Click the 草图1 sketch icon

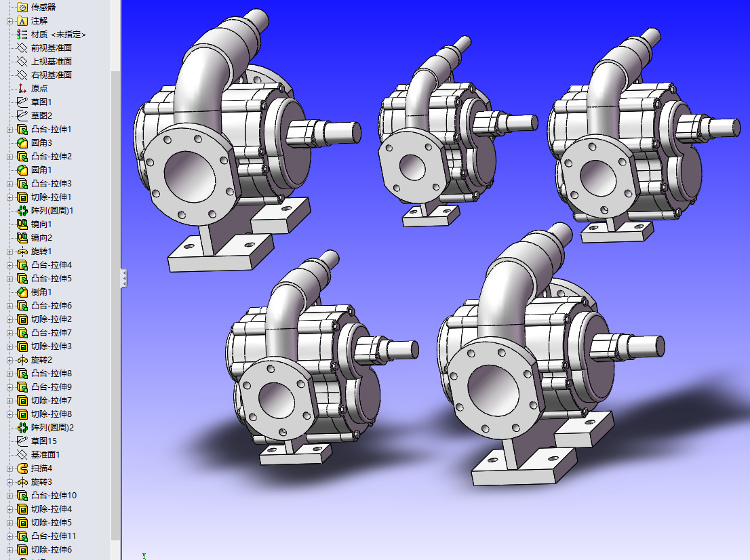(22, 102)
